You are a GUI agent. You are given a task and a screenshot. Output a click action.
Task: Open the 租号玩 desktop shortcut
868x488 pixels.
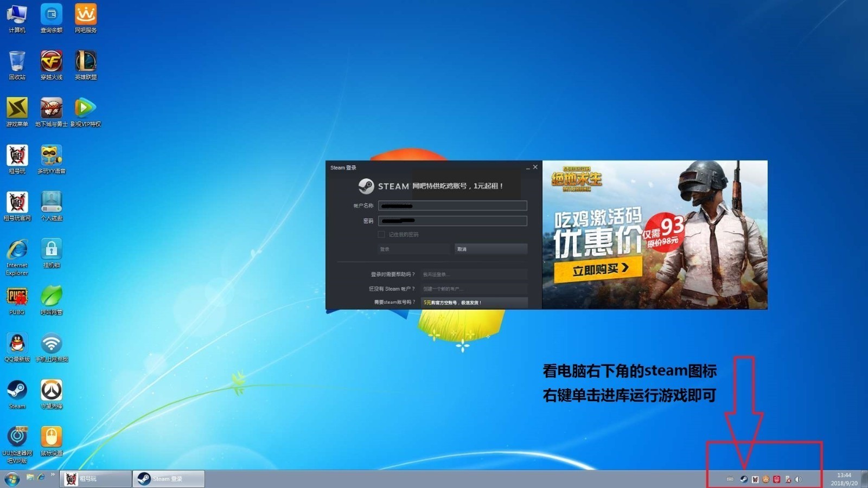point(17,159)
